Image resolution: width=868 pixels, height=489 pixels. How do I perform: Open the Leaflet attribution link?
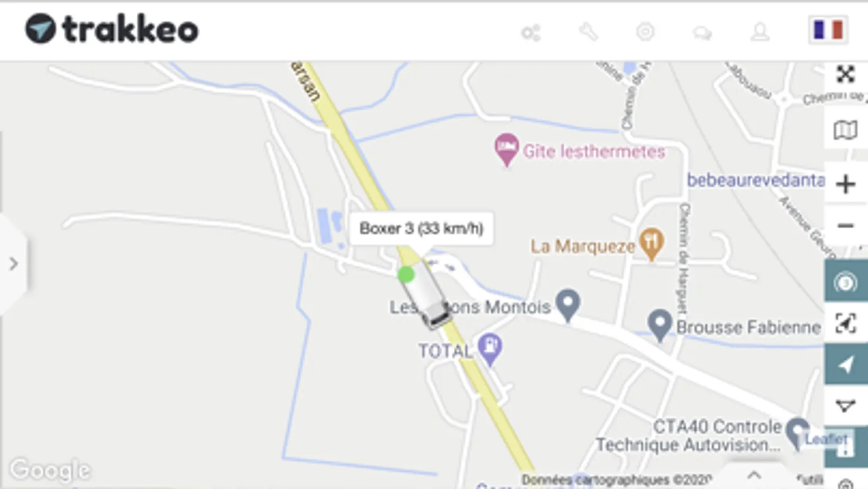[826, 438]
